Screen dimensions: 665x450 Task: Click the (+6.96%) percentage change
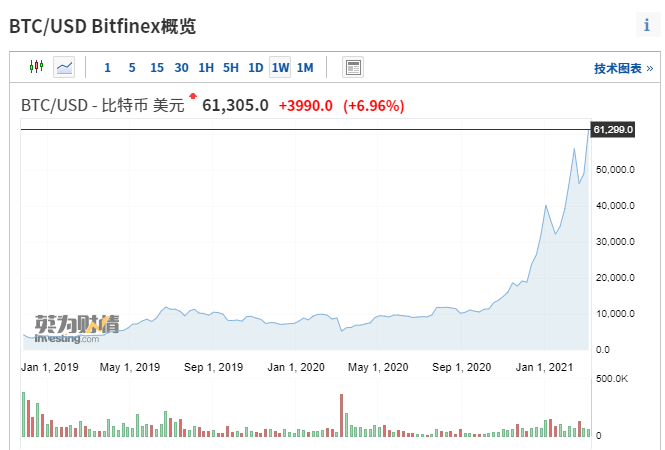[374, 106]
